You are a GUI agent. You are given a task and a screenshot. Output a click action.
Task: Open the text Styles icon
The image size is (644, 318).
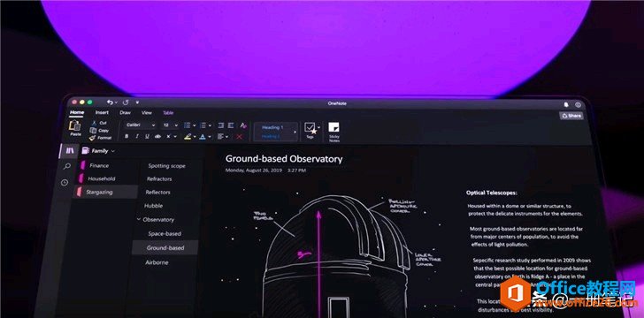pos(243,125)
